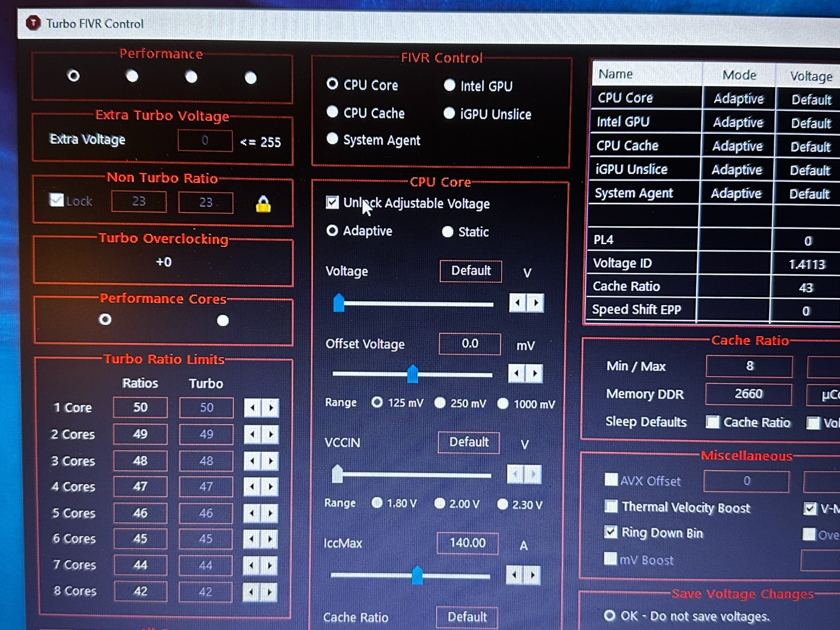Decrease the 4 Cores turbo ratio
The height and width of the screenshot is (630, 840).
(252, 487)
